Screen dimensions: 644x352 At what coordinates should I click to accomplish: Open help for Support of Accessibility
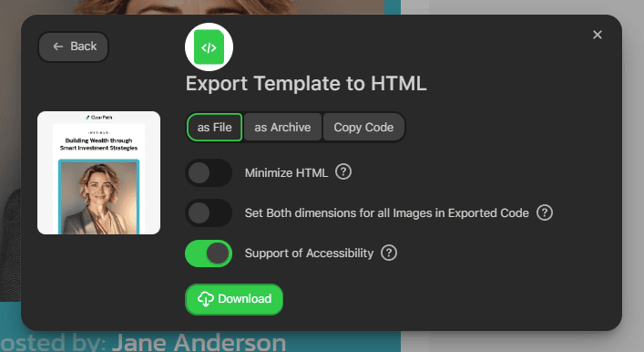pyautogui.click(x=389, y=253)
